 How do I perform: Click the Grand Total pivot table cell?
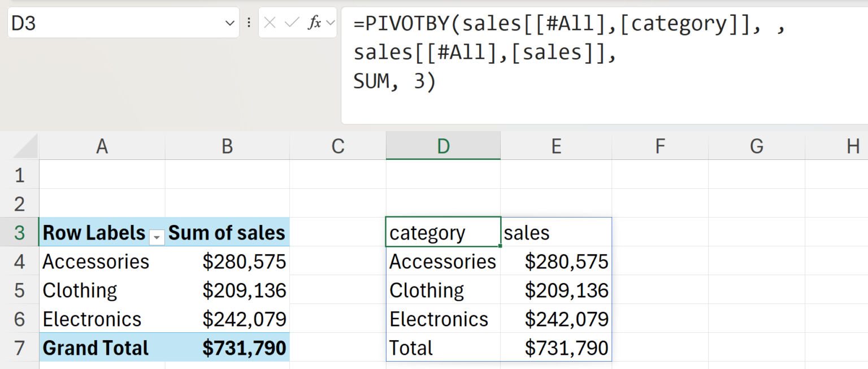click(96, 348)
